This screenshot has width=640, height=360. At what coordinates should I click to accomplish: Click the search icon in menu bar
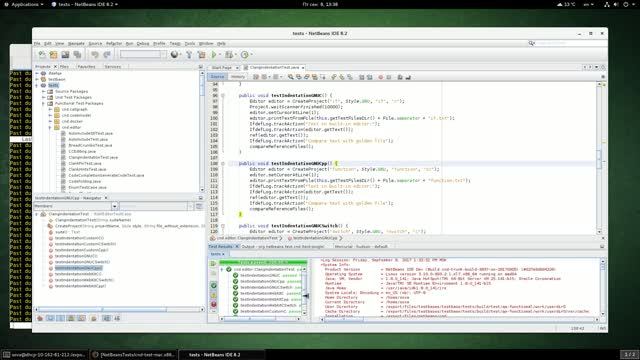(x=531, y=43)
